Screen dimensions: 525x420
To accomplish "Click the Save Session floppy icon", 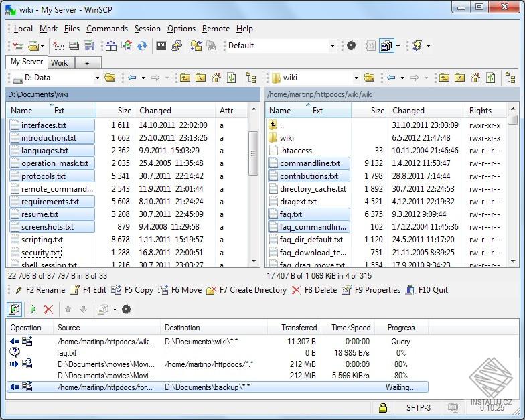I will (89, 46).
